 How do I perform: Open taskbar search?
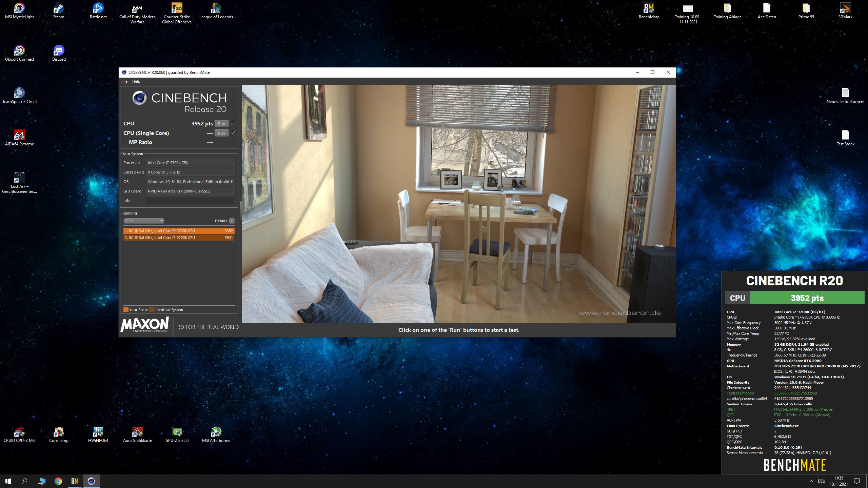click(24, 481)
